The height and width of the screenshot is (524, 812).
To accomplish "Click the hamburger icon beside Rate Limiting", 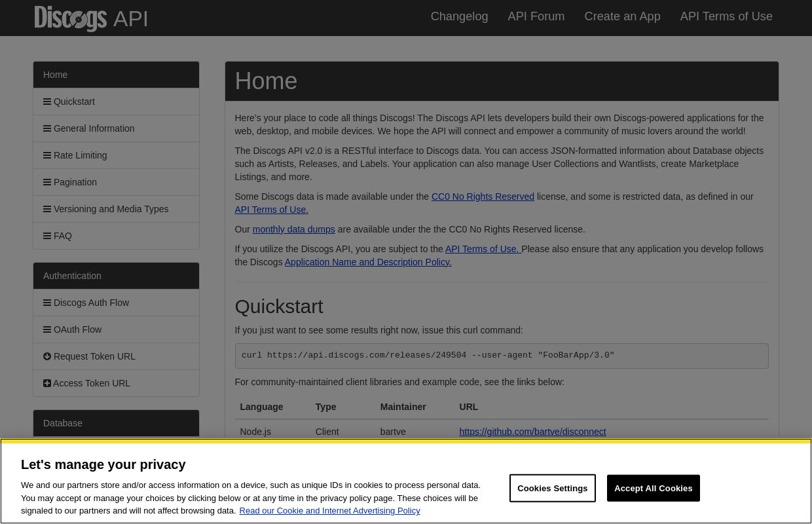I will [47, 155].
